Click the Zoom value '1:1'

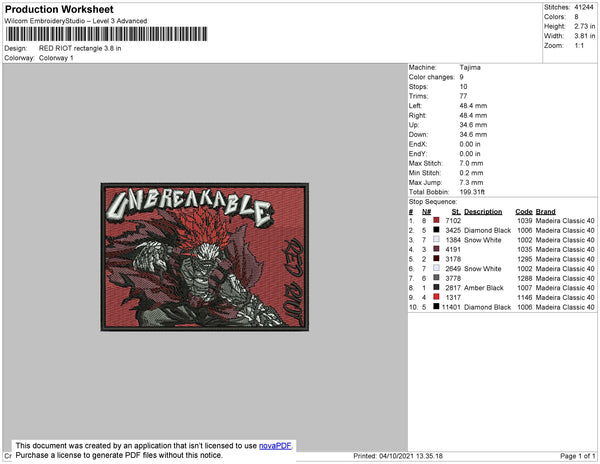(579, 46)
